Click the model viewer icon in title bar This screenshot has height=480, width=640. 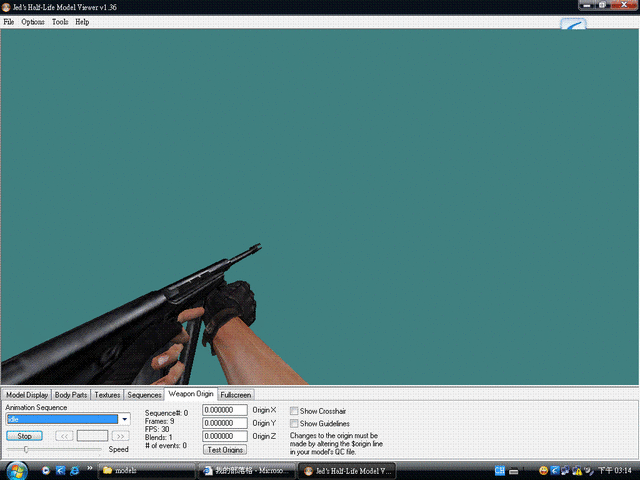(6, 7)
